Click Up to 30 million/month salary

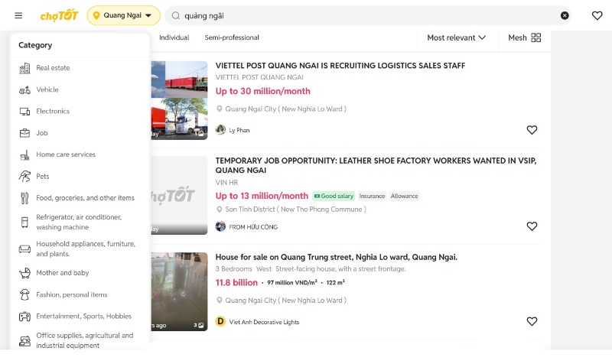262,91
